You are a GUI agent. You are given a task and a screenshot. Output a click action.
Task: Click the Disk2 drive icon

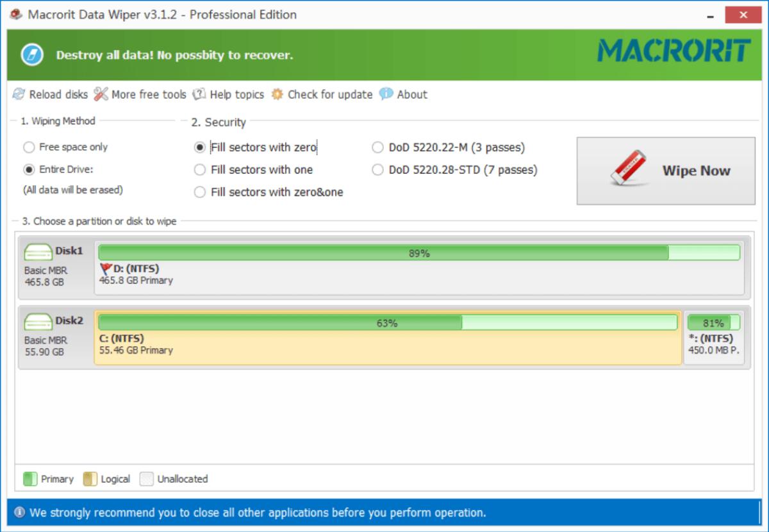tap(38, 322)
